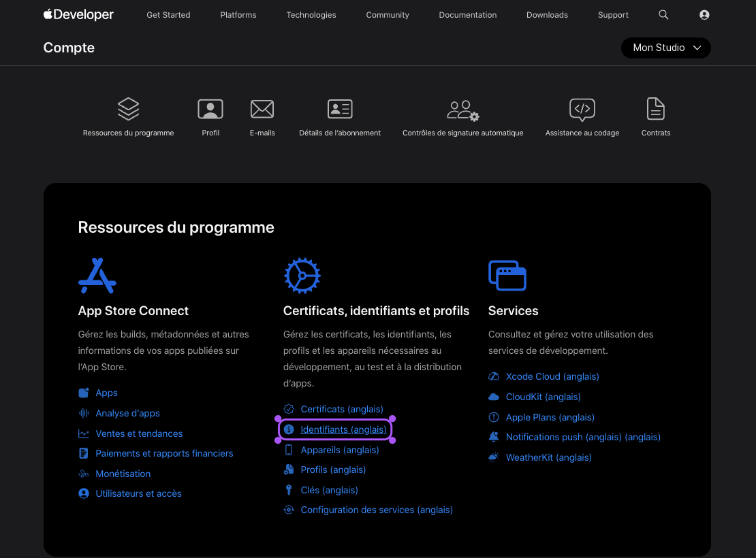
Task: Click the Clés key icon
Action: click(289, 490)
